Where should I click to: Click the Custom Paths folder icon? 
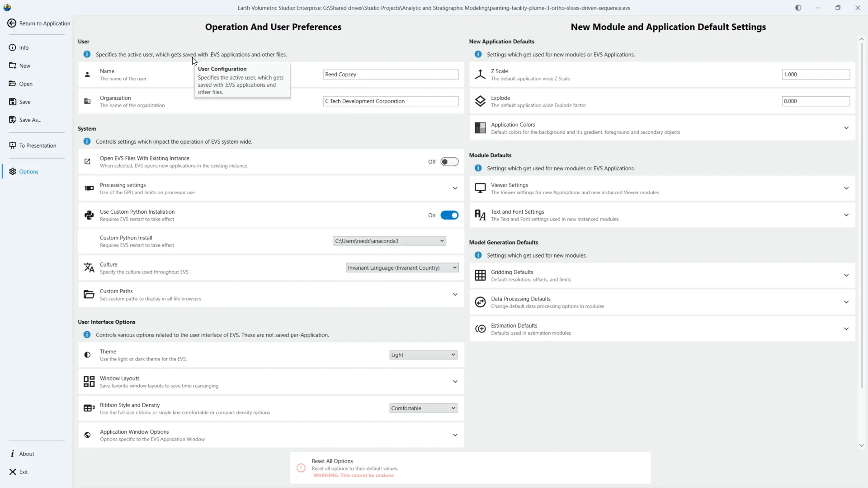(89, 295)
